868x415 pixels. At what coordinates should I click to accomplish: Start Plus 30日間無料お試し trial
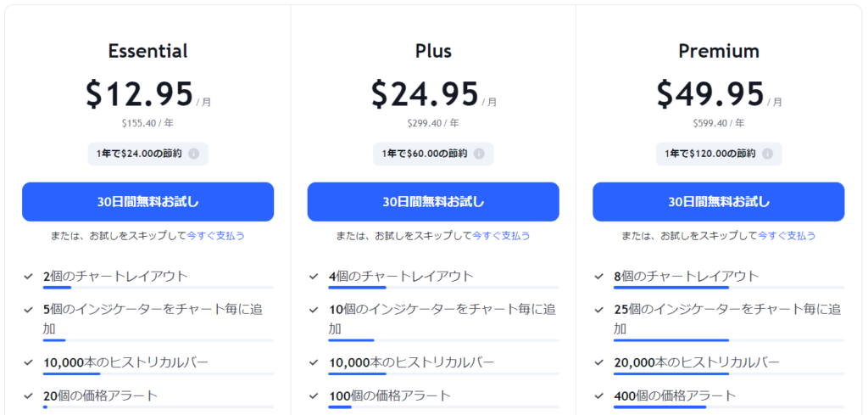pyautogui.click(x=433, y=202)
